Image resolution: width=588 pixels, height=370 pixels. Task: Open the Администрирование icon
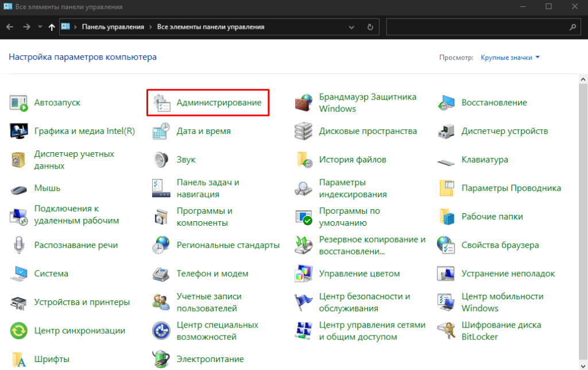pyautogui.click(x=161, y=103)
